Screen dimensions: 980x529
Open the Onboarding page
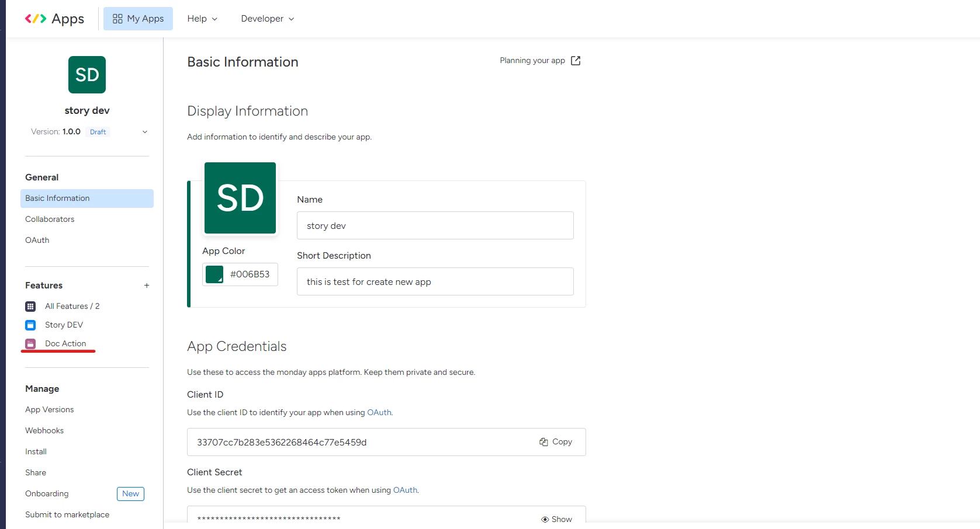point(47,494)
